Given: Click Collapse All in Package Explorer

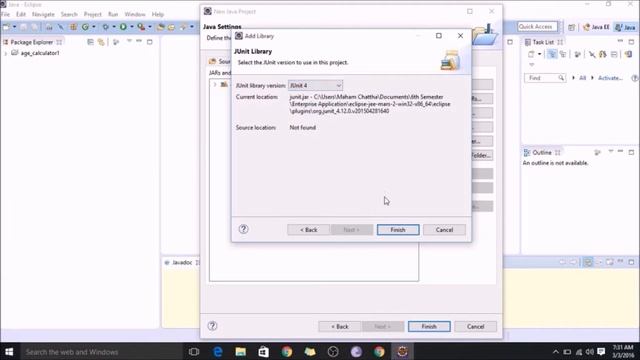Looking at the screenshot, I should tap(90, 42).
